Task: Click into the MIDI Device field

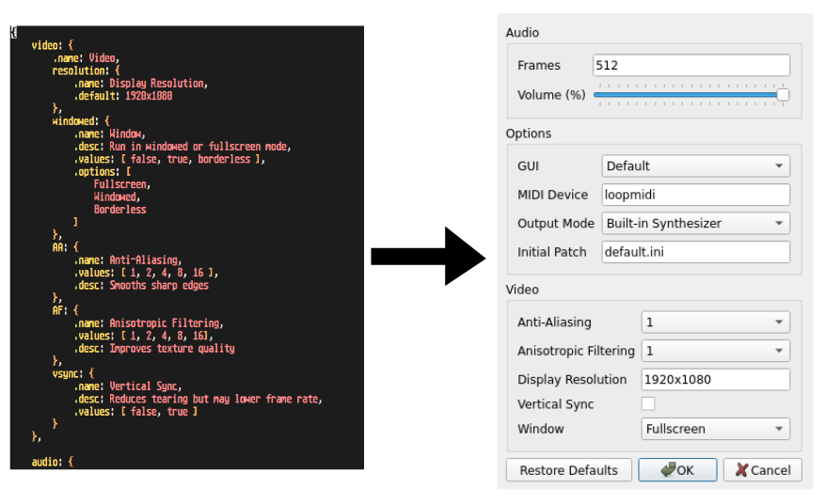Action: 695,195
